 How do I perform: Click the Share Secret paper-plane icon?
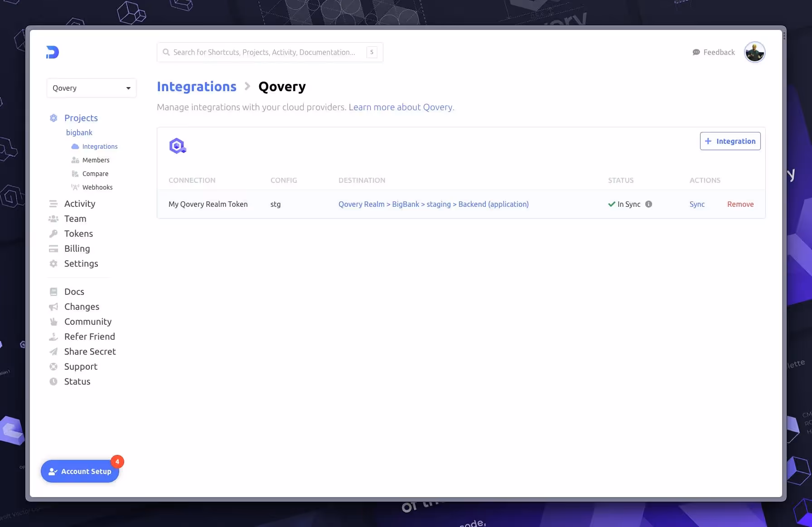(x=53, y=351)
